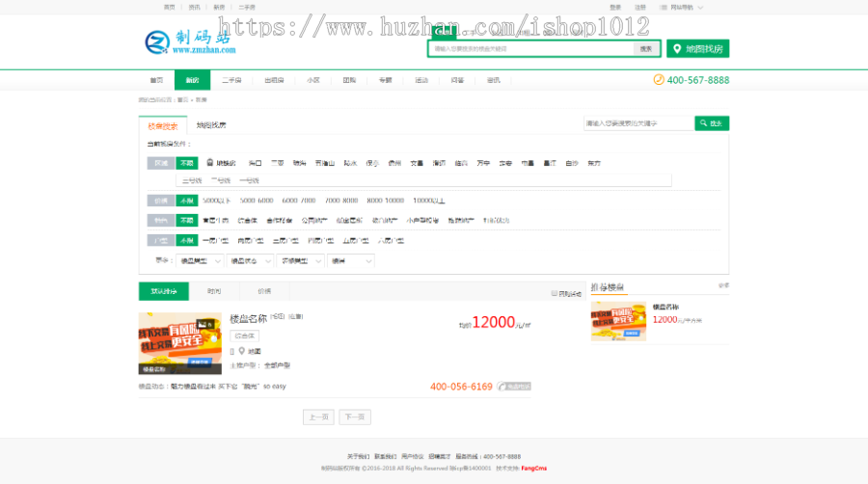
Task: Open the 楼盘状态 dropdown
Action: coord(250,261)
